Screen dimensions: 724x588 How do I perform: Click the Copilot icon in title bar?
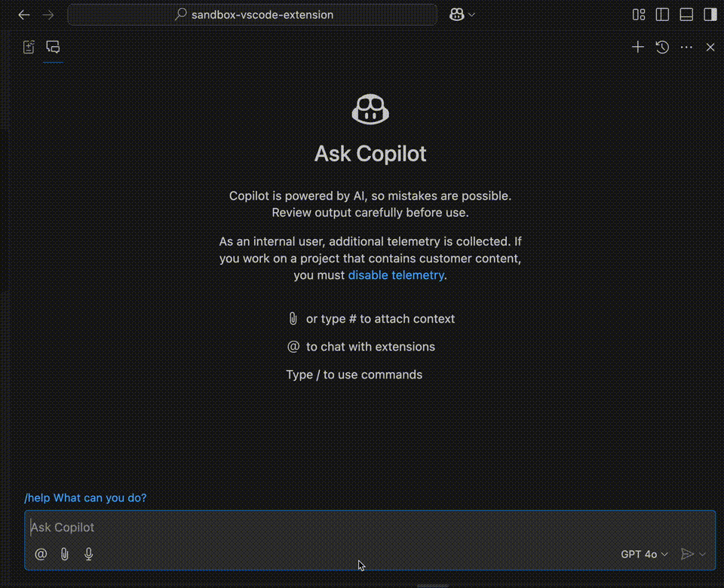[x=457, y=15]
